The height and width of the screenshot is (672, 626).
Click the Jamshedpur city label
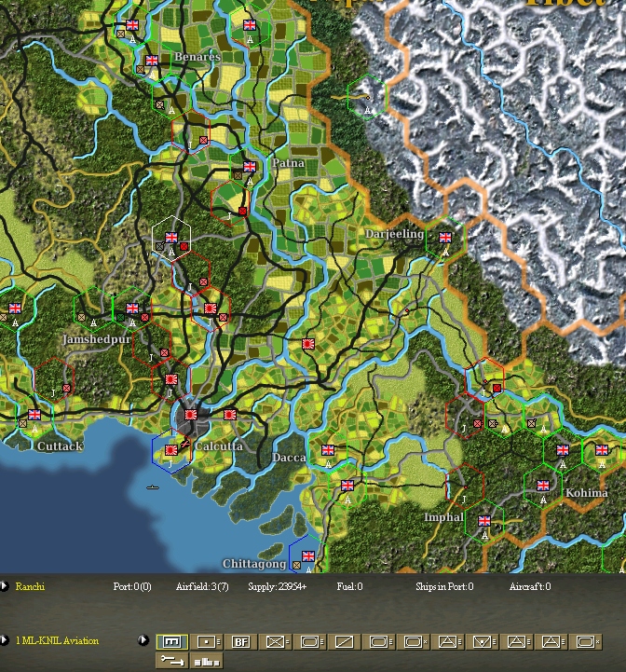click(97, 339)
